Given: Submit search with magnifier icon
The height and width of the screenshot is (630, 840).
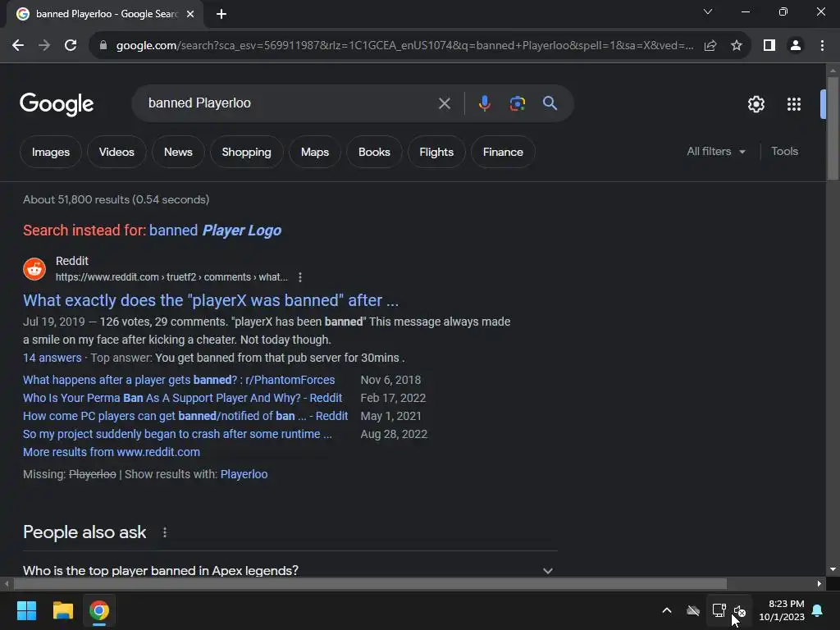Looking at the screenshot, I should coord(550,103).
